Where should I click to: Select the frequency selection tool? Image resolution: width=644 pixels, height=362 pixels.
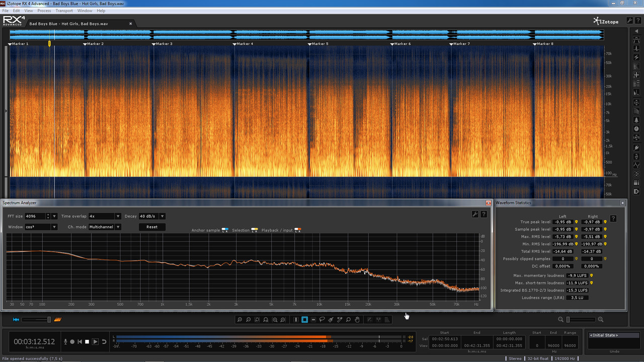[x=313, y=320]
